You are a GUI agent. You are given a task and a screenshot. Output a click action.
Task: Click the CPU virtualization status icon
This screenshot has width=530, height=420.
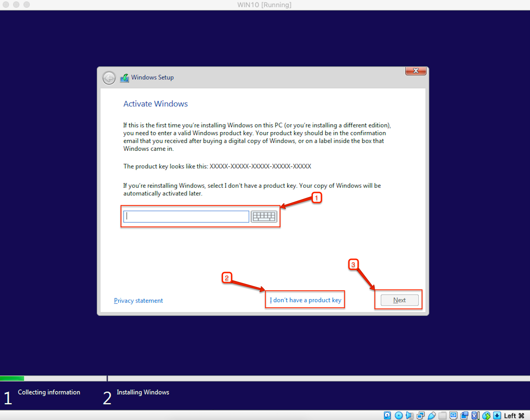tap(475, 415)
